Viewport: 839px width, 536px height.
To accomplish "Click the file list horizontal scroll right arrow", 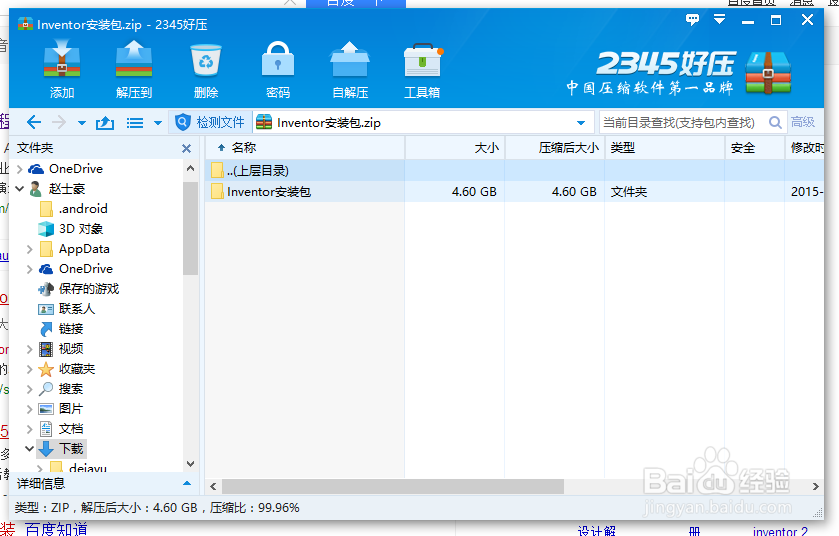I will tap(815, 486).
